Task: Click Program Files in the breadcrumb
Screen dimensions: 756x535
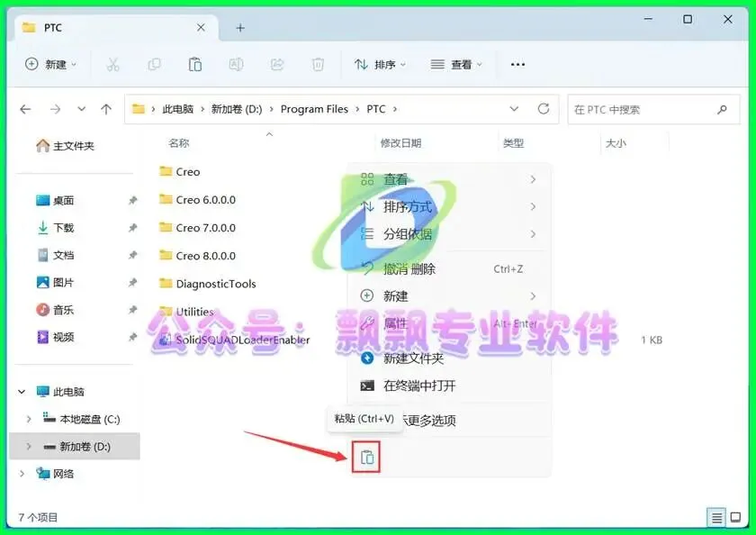Action: tap(314, 110)
